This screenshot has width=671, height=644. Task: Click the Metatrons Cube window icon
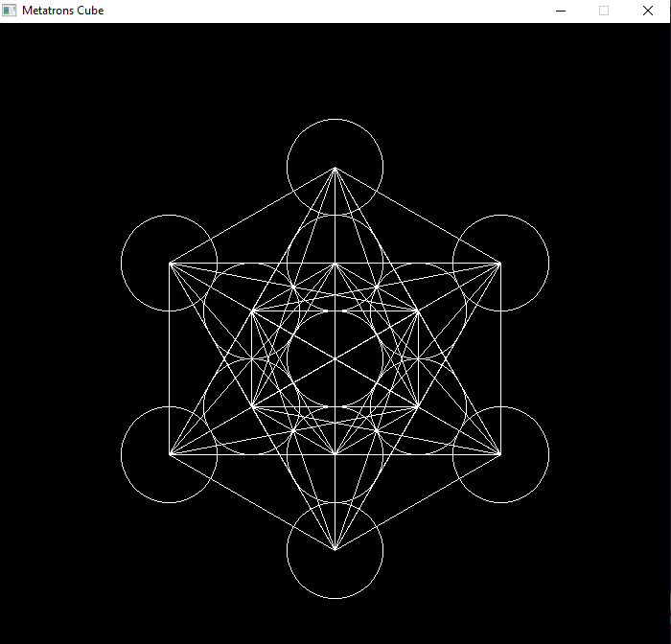9,11
